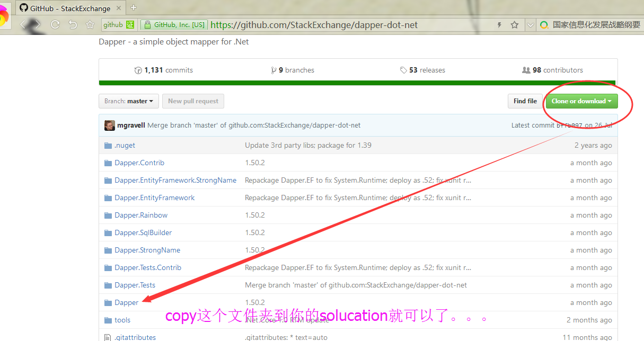Click the green certificate badge icon

click(x=130, y=25)
